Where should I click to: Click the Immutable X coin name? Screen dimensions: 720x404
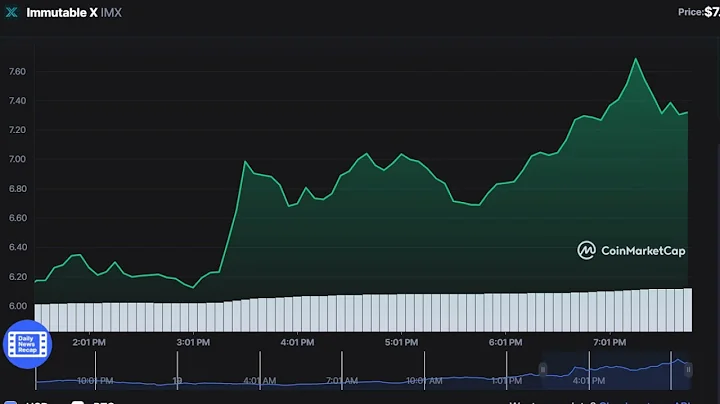pyautogui.click(x=62, y=13)
